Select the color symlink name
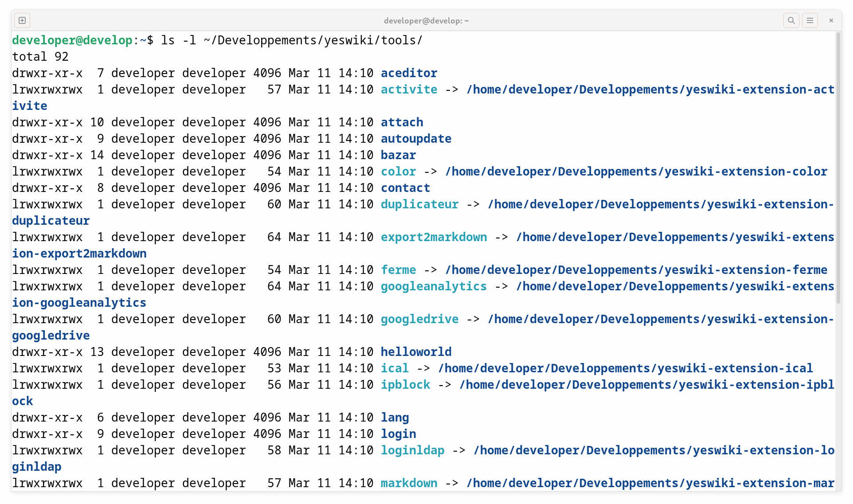Viewport: 853px width, 504px height. pos(398,171)
